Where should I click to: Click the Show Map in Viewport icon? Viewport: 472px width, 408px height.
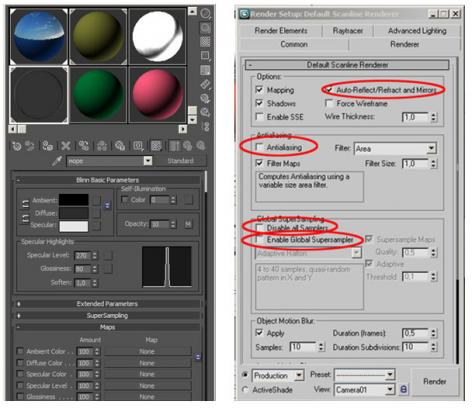click(x=156, y=146)
